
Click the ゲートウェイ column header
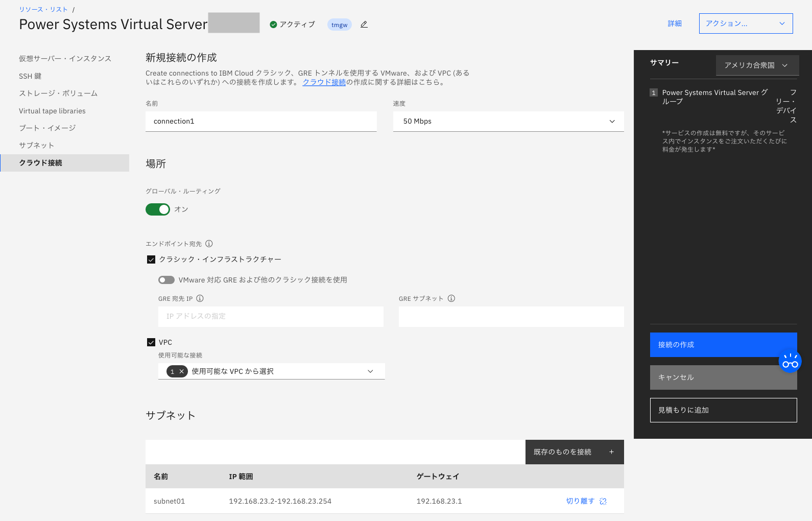pos(438,477)
